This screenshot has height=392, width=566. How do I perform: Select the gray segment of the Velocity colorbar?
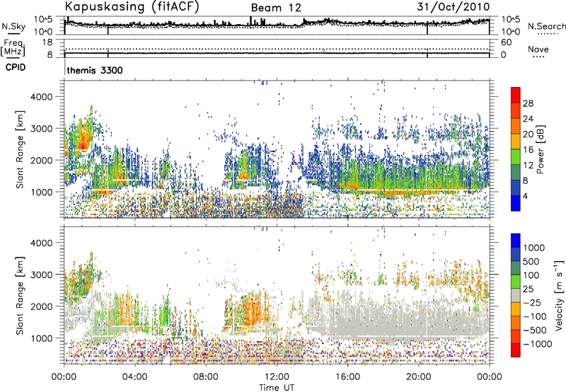pyautogui.click(x=516, y=296)
